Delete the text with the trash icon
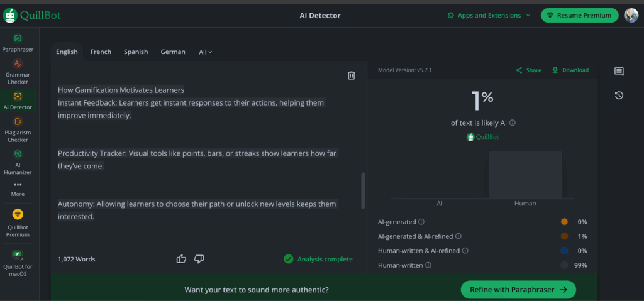Viewport: 644px width, 301px height. pos(351,75)
